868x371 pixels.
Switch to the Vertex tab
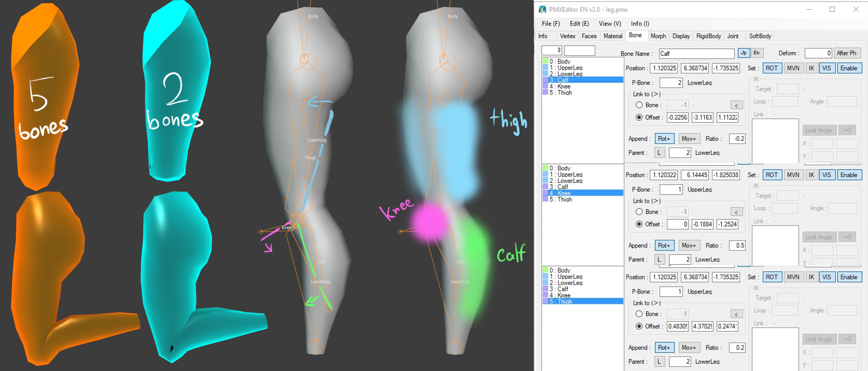[x=567, y=36]
